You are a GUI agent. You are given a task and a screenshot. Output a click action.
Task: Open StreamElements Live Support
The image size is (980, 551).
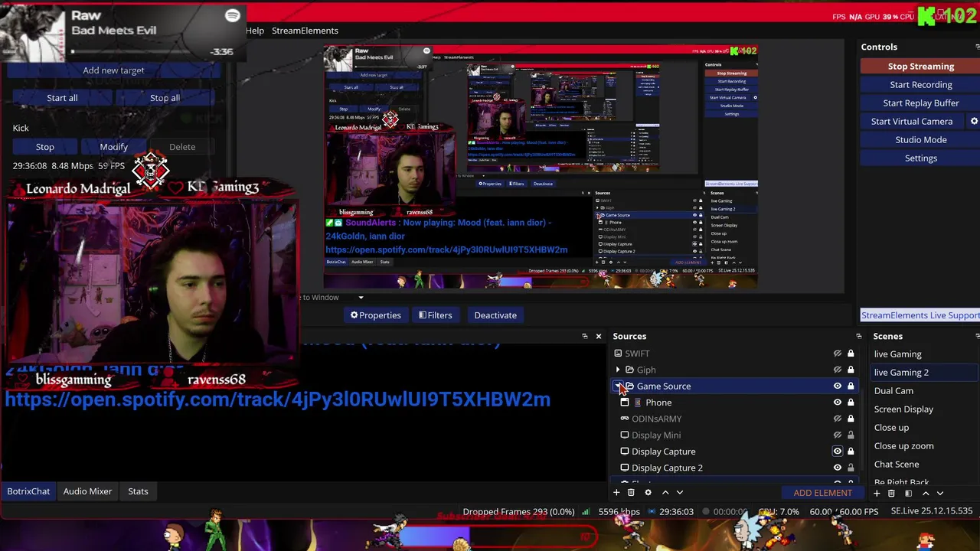tap(920, 315)
